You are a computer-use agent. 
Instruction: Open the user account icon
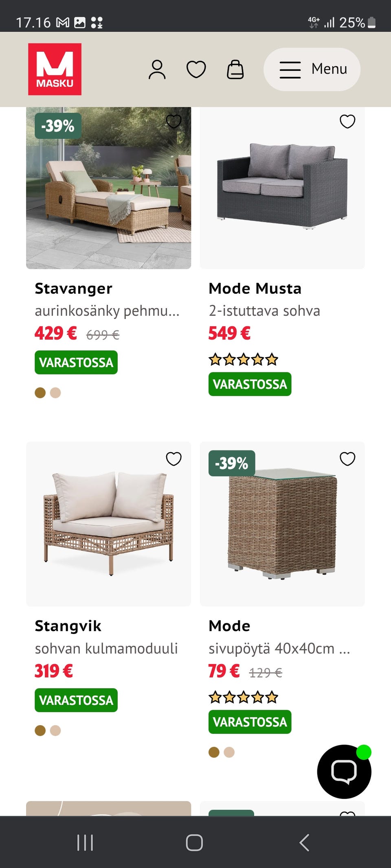[158, 69]
